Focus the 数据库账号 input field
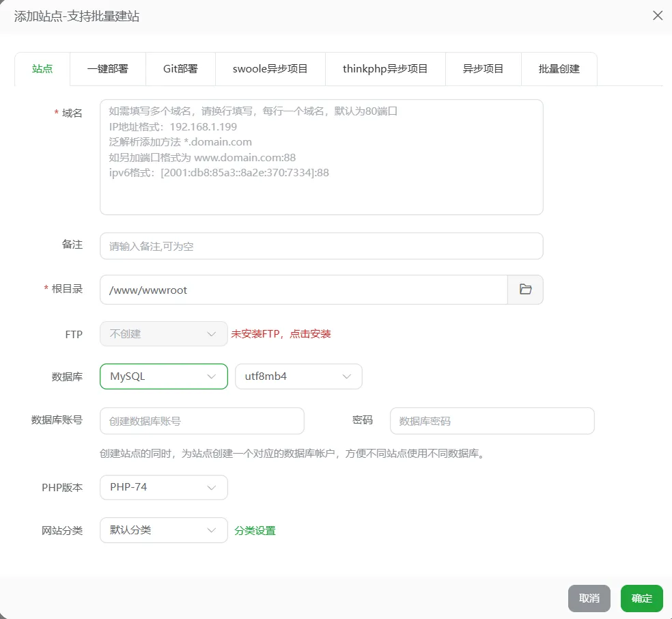The image size is (672, 619). (x=202, y=421)
